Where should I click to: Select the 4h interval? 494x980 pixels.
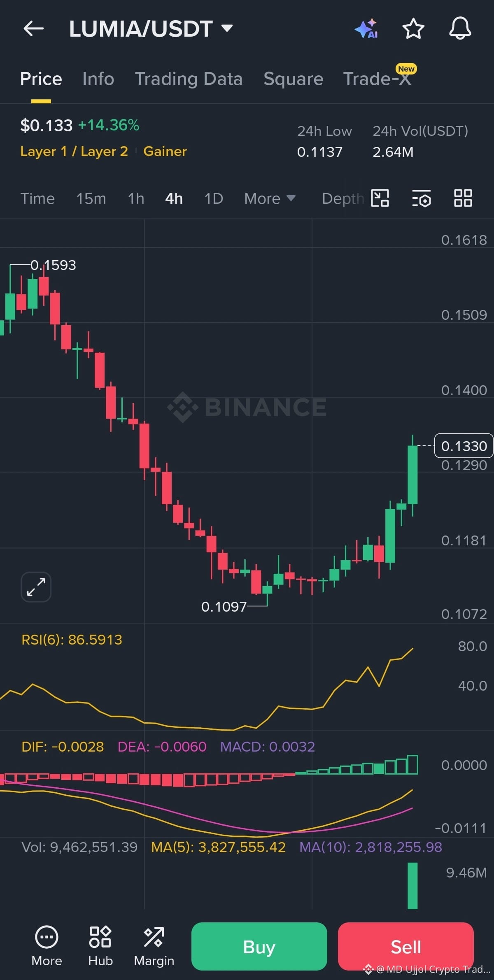point(174,198)
